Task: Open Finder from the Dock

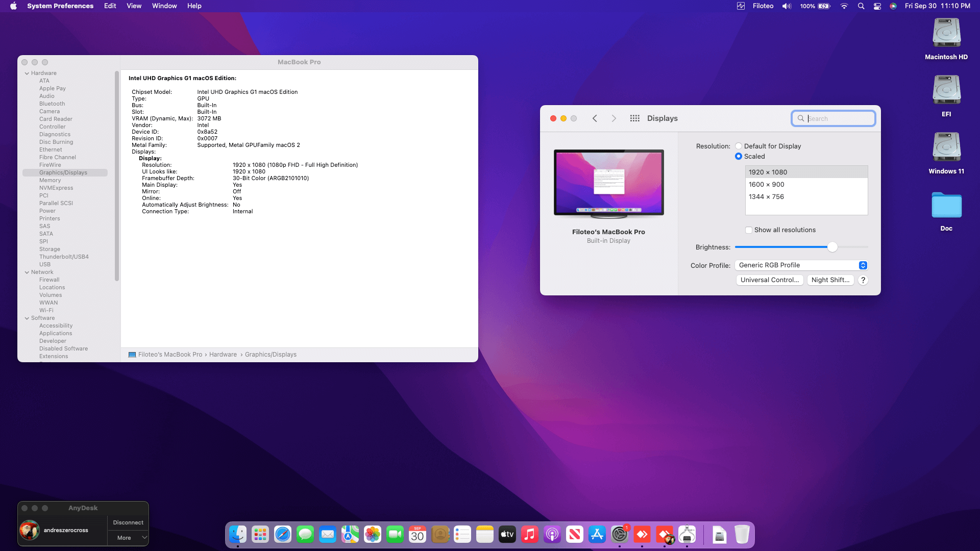Action: 238,534
